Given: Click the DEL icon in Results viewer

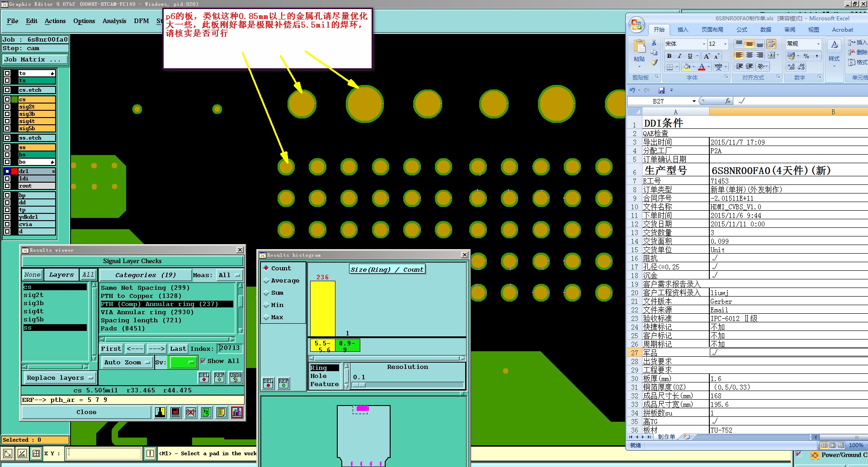Looking at the screenshot, I should (204, 377).
